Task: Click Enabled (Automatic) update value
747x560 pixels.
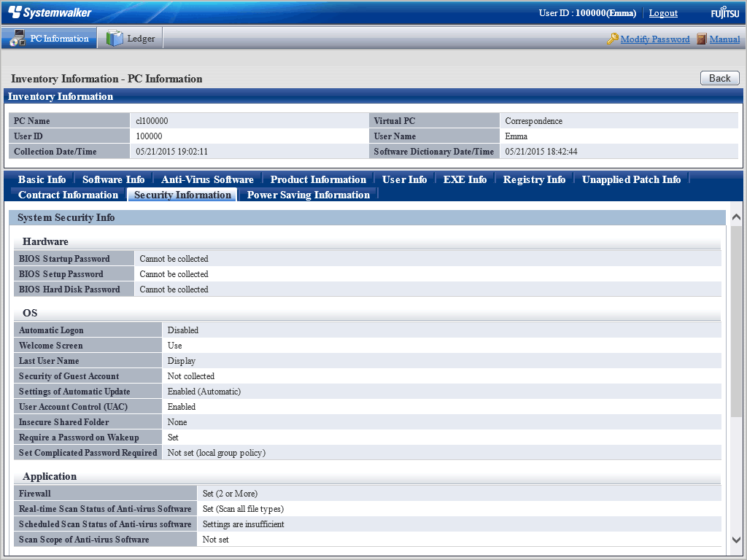Action: [x=204, y=392]
